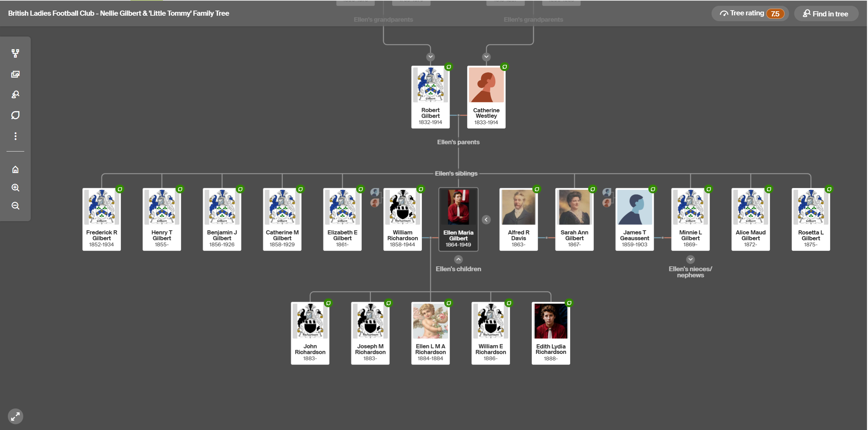Open hint leaf on Henry T Gilbert
Image resolution: width=868 pixels, height=430 pixels.
(x=180, y=189)
